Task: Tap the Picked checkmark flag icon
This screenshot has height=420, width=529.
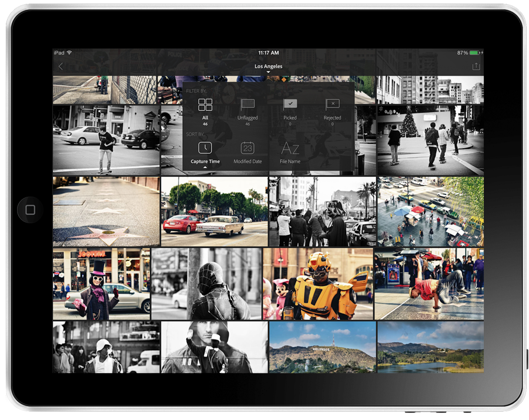Action: pyautogui.click(x=290, y=104)
